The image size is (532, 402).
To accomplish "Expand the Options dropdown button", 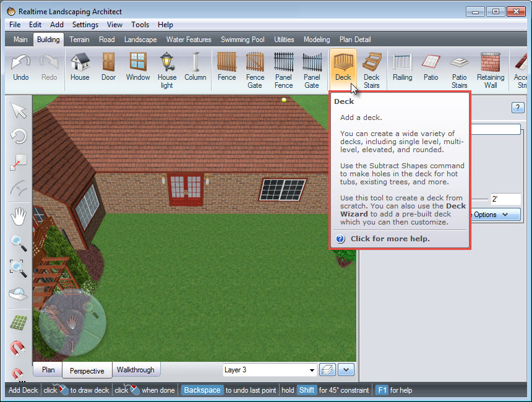I will pyautogui.click(x=496, y=215).
